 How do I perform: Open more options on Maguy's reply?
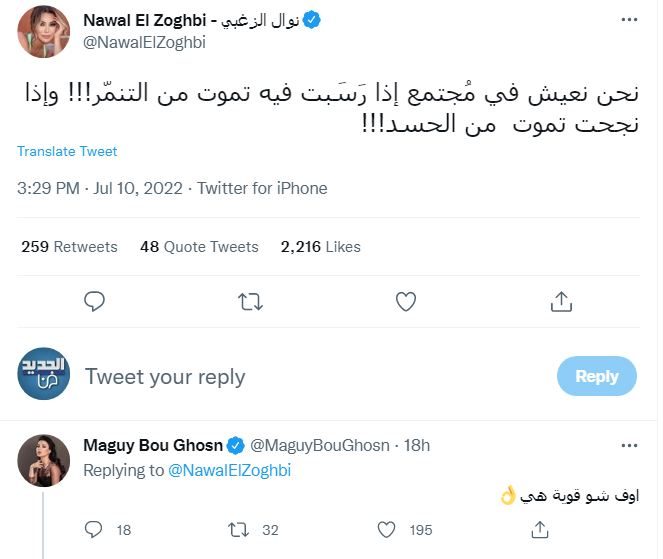(x=629, y=445)
